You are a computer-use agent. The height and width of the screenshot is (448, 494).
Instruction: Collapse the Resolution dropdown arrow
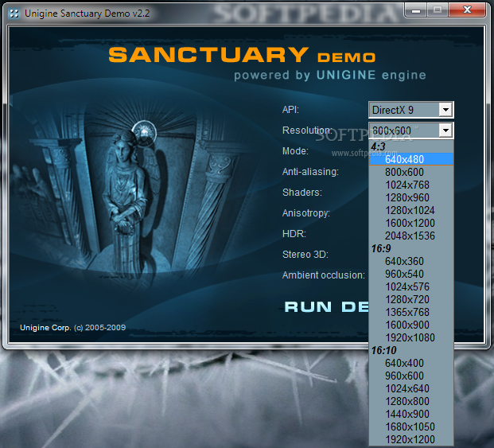coord(445,131)
